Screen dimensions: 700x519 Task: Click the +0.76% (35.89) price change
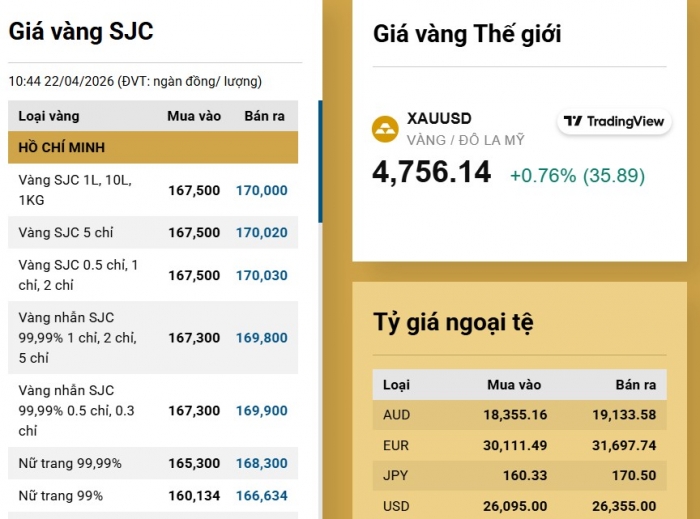point(577,176)
